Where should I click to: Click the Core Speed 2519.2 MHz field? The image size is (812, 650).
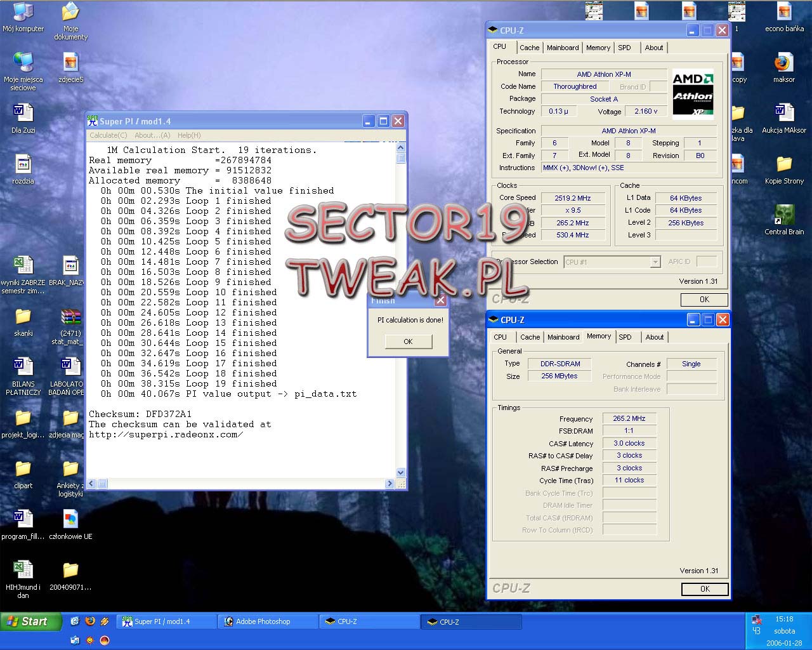pyautogui.click(x=572, y=197)
